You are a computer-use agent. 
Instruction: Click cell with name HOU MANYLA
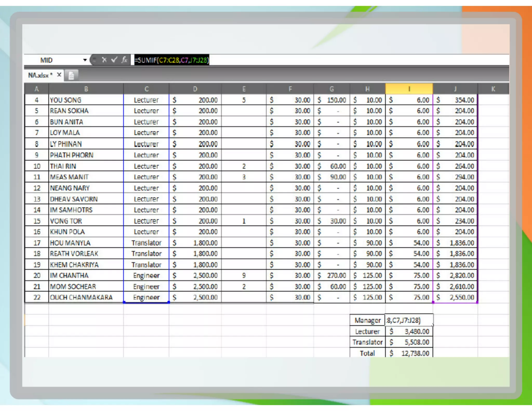[86, 243]
